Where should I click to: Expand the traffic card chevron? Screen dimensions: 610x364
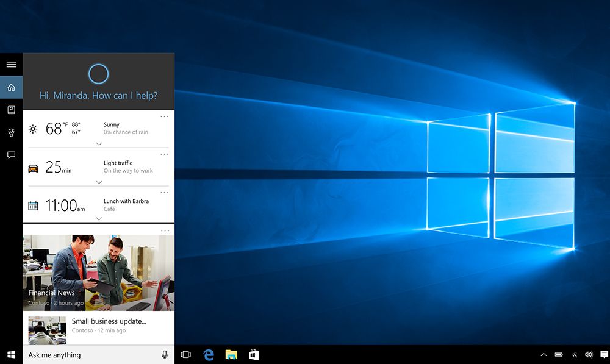99,182
